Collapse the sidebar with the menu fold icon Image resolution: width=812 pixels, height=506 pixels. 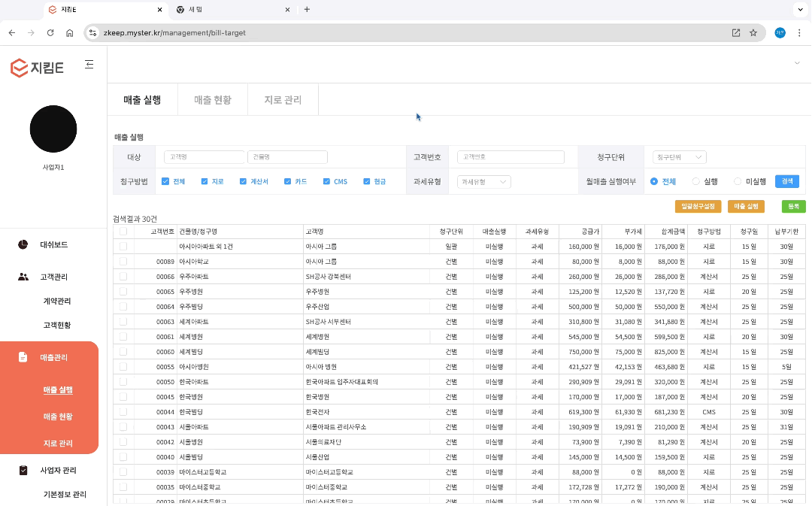(x=89, y=65)
